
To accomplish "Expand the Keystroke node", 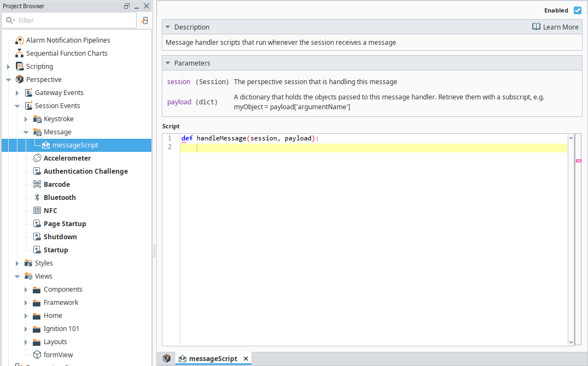I will pos(26,119).
